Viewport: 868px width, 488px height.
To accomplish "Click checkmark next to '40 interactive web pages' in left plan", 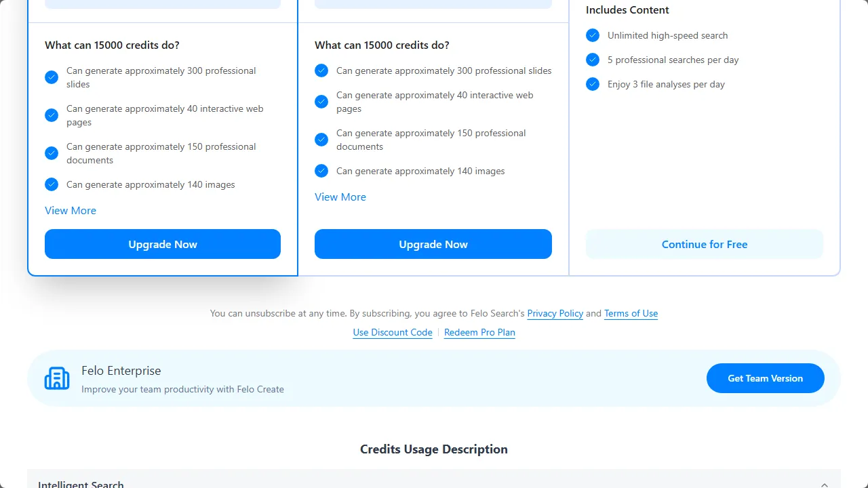I will tap(52, 115).
